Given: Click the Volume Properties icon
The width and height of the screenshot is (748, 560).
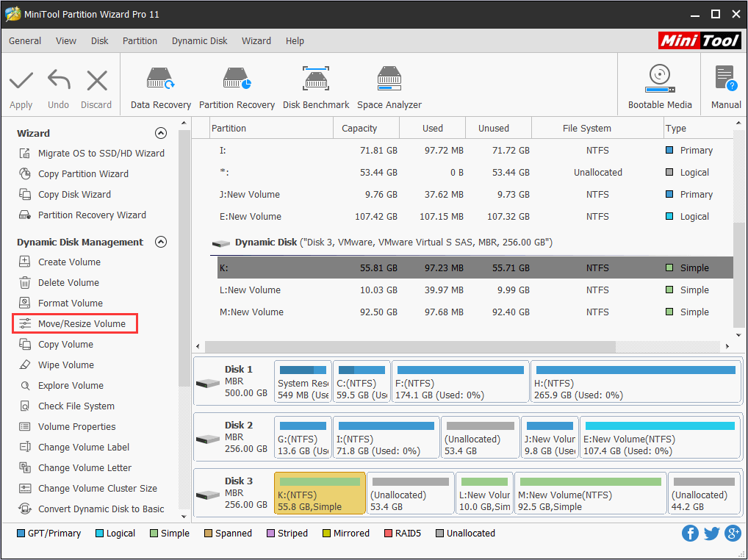Looking at the screenshot, I should pos(24,426).
